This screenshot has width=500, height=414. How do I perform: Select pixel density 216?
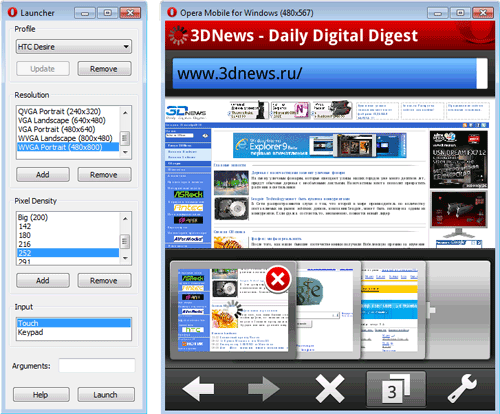pos(68,244)
